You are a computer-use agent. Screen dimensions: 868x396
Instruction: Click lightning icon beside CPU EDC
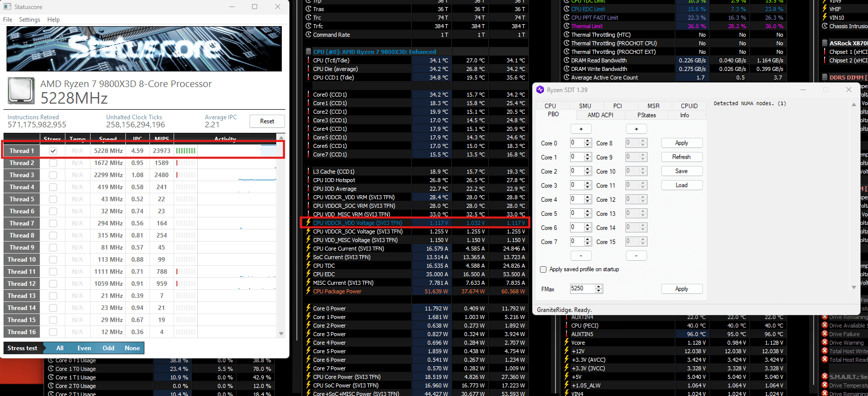point(308,274)
